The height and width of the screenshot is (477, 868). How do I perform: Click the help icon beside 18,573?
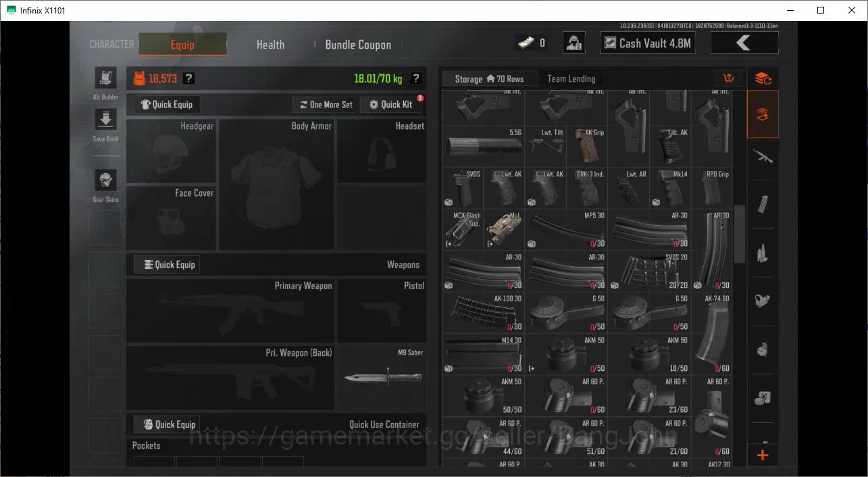189,78
